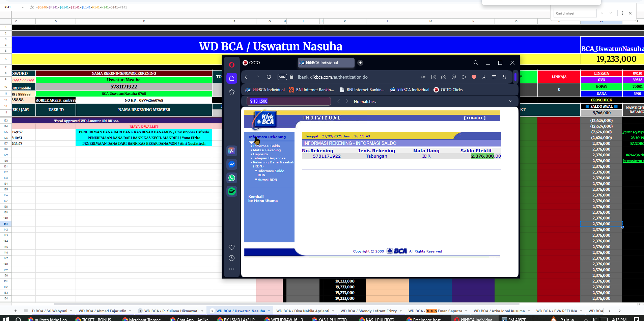The image size is (644, 321).
Task: Select the klikBCA Individual browser tab
Action: click(x=326, y=63)
